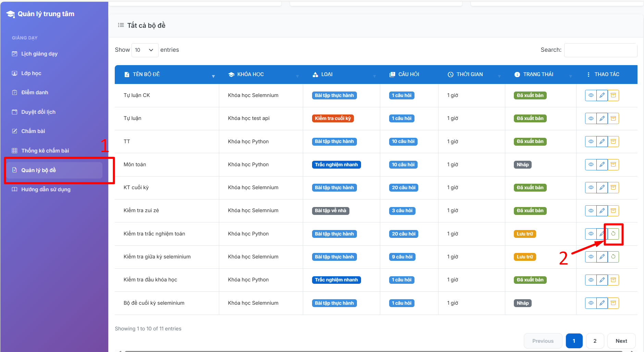644x352 pixels.
Task: Archive Bộ đề cuối kỳ seleminium exam
Action: (x=613, y=303)
